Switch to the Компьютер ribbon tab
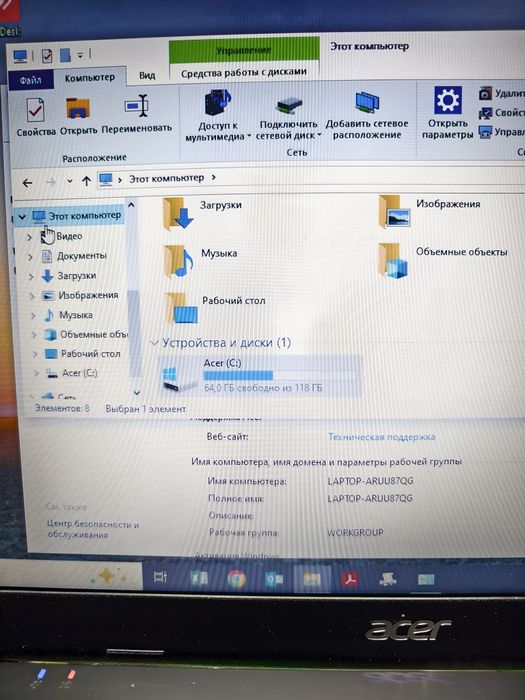This screenshot has width=525, height=700. click(90, 78)
